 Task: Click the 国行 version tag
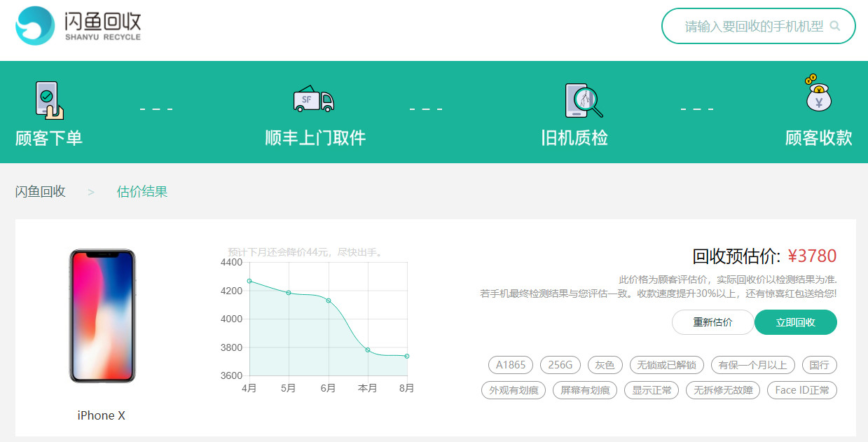[x=819, y=365]
